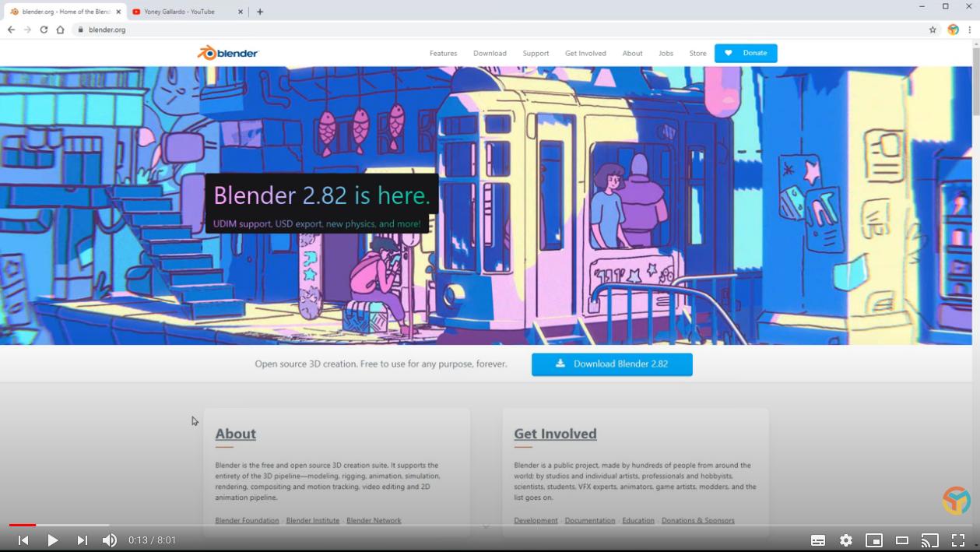The width and height of the screenshot is (980, 552).
Task: Open the Get Involved card heading link
Action: 555,434
